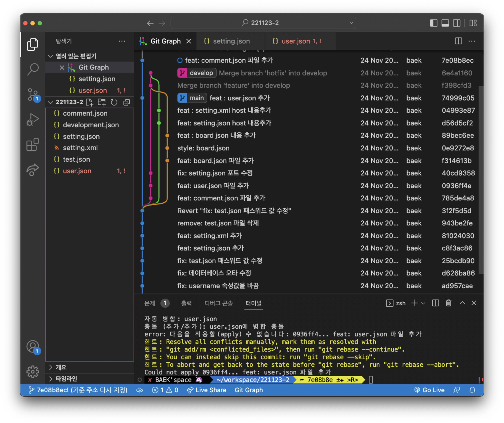Open the Source Control view icon

33,94
